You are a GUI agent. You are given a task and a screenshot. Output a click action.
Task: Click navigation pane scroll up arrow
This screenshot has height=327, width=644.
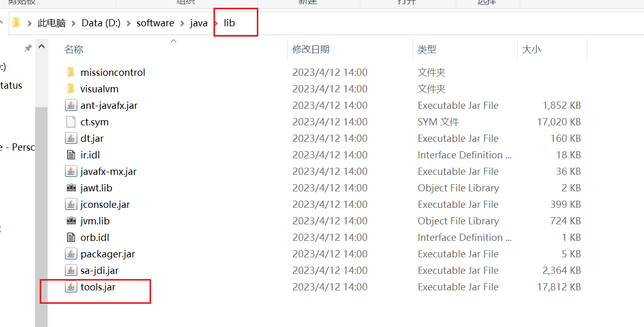tap(41, 47)
